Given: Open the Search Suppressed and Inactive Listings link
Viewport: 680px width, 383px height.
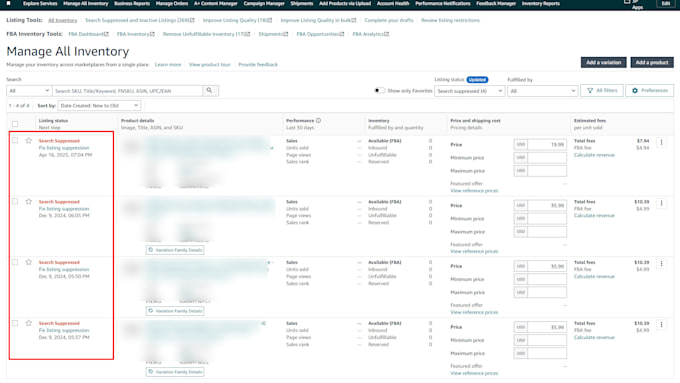Looking at the screenshot, I should [x=140, y=20].
